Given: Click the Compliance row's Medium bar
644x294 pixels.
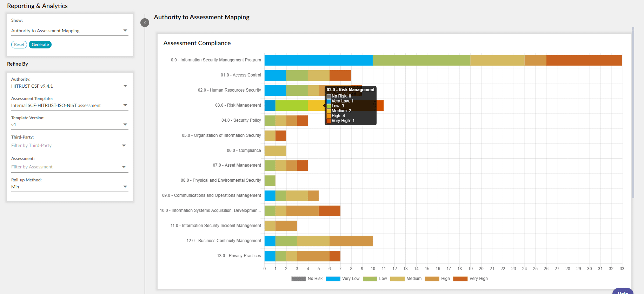Looking at the screenshot, I should 275,151.
